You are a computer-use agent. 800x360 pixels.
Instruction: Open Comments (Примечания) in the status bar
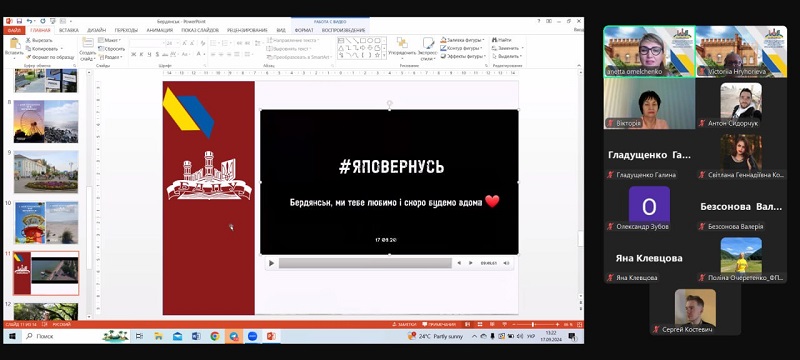tap(439, 324)
